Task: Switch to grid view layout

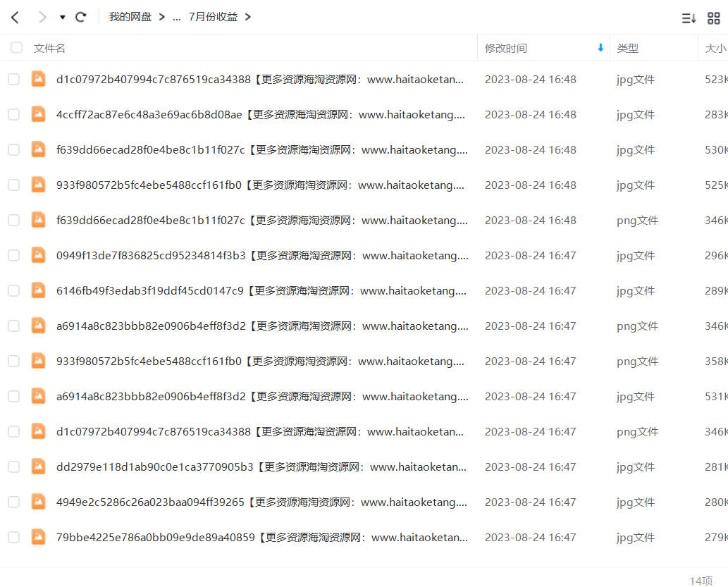Action: (714, 18)
